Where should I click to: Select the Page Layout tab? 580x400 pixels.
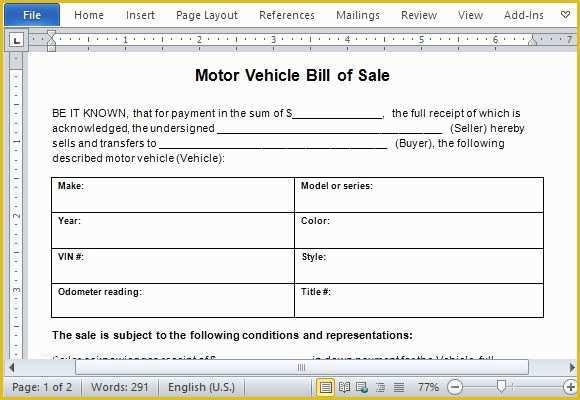[207, 15]
